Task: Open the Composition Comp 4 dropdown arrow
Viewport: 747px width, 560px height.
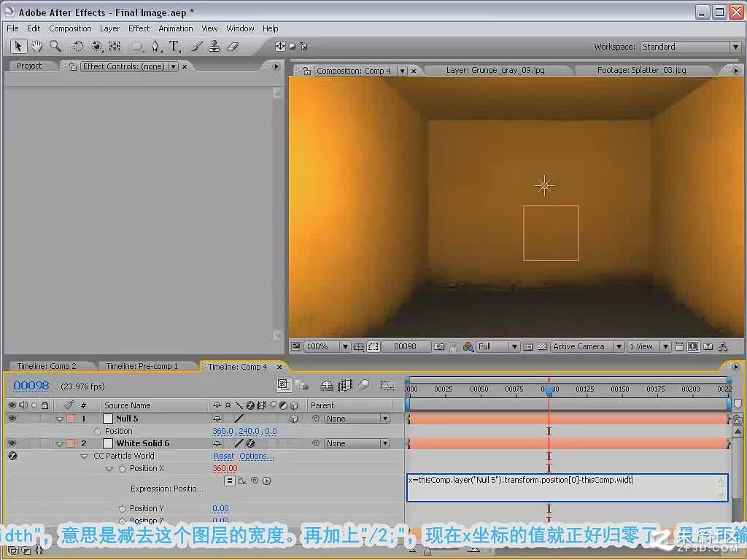Action: click(402, 71)
